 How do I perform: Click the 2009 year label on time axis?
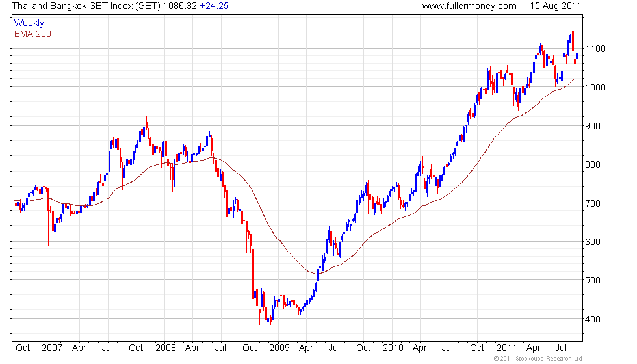[279, 348]
